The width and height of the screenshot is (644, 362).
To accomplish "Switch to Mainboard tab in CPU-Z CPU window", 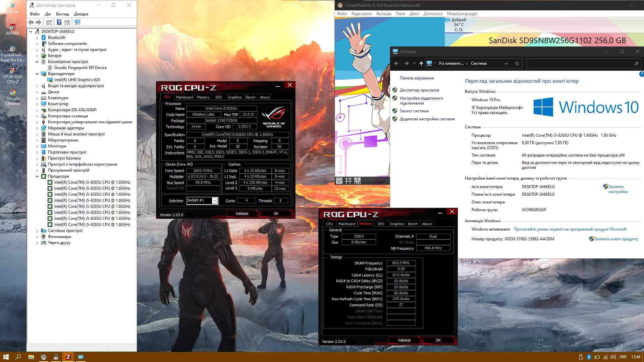I will click(184, 97).
